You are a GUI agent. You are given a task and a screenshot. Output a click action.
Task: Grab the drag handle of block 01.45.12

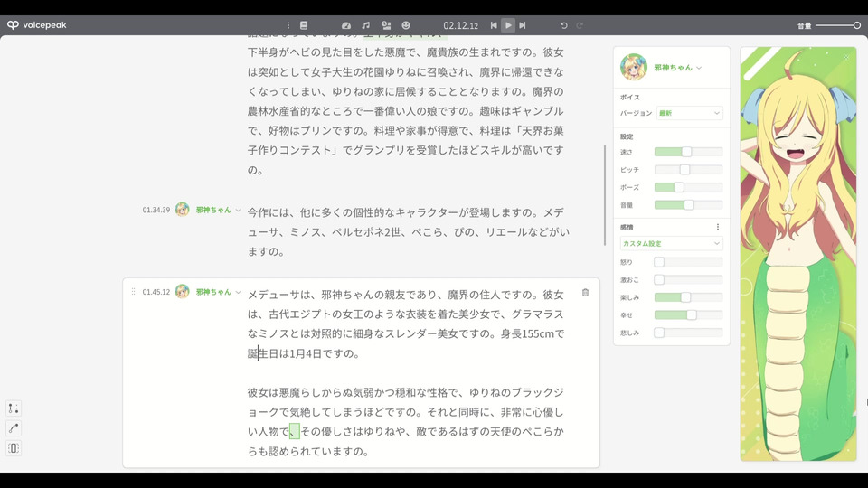tap(133, 292)
